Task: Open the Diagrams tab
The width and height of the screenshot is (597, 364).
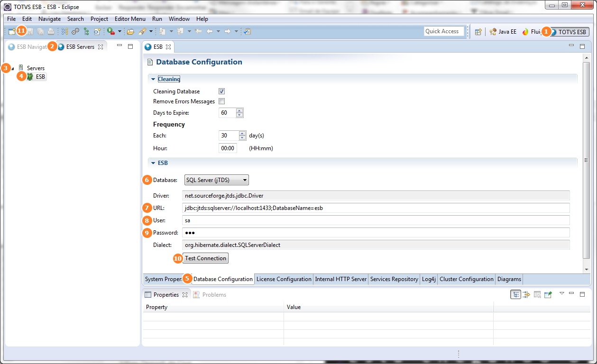Action: [509, 279]
